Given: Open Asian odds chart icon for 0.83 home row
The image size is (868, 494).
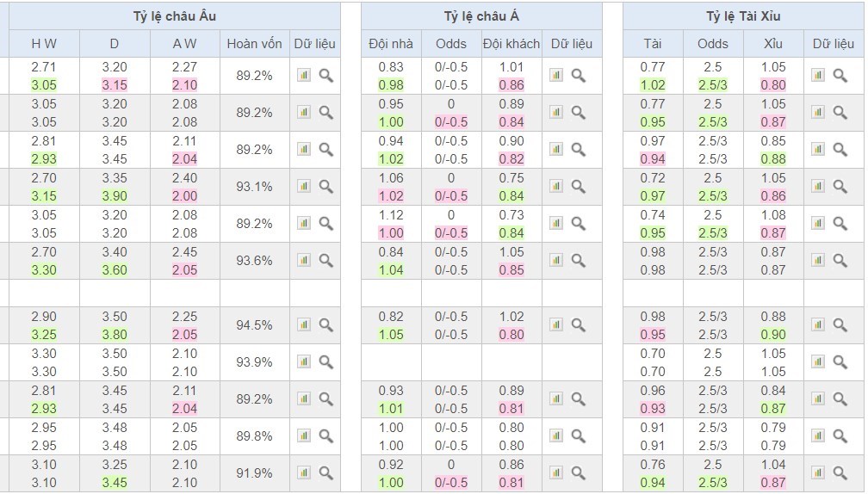Looking at the screenshot, I should click(x=556, y=76).
